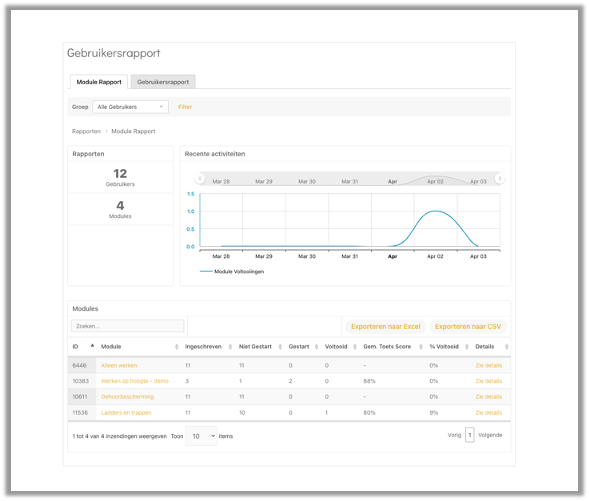This screenshot has width=589, height=501.
Task: Sort by Voltooid column arrows
Action: pyautogui.click(x=355, y=347)
